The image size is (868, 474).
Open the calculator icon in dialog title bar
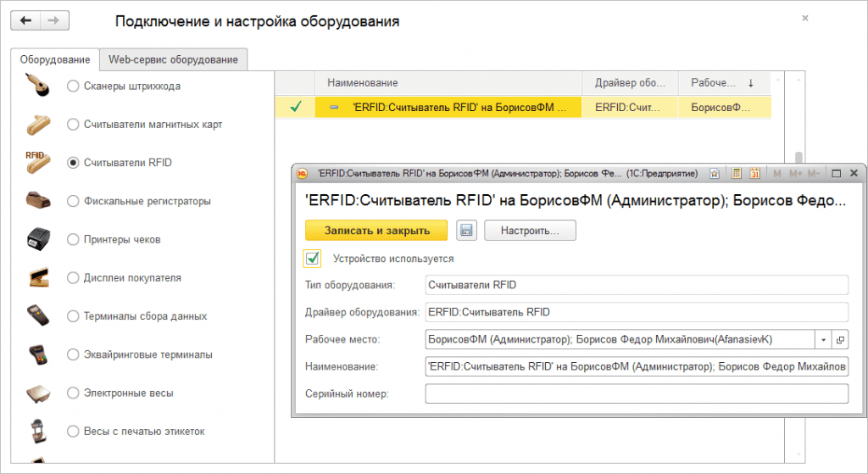point(735,173)
